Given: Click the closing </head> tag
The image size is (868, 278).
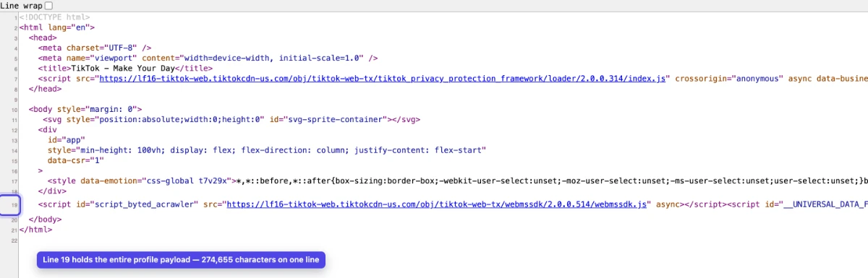Looking at the screenshot, I should (x=46, y=88).
